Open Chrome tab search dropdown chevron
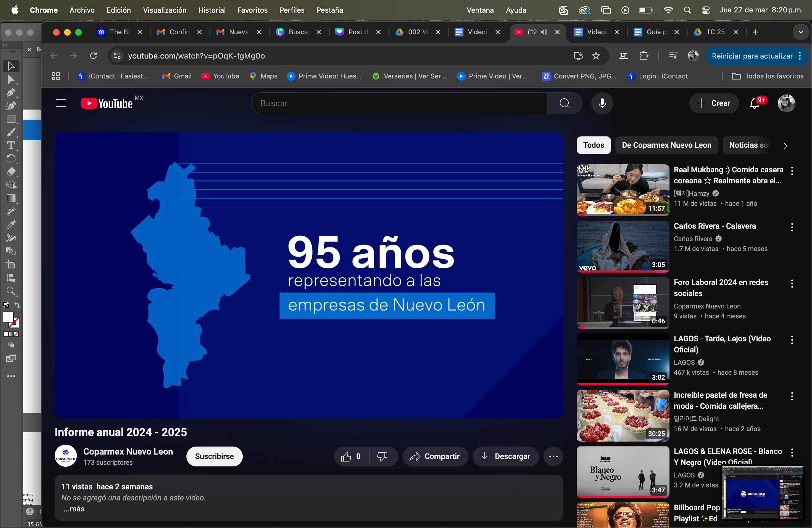Viewport: 812px width, 528px height. click(800, 32)
